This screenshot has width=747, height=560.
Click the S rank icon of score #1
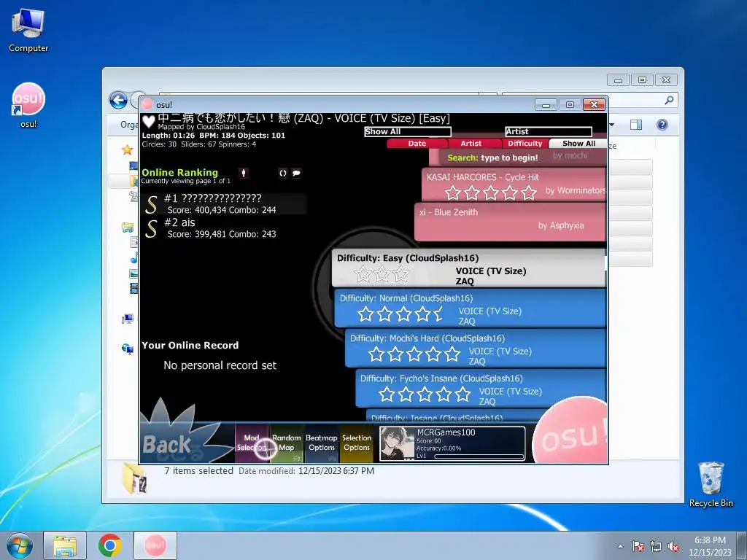(x=151, y=205)
